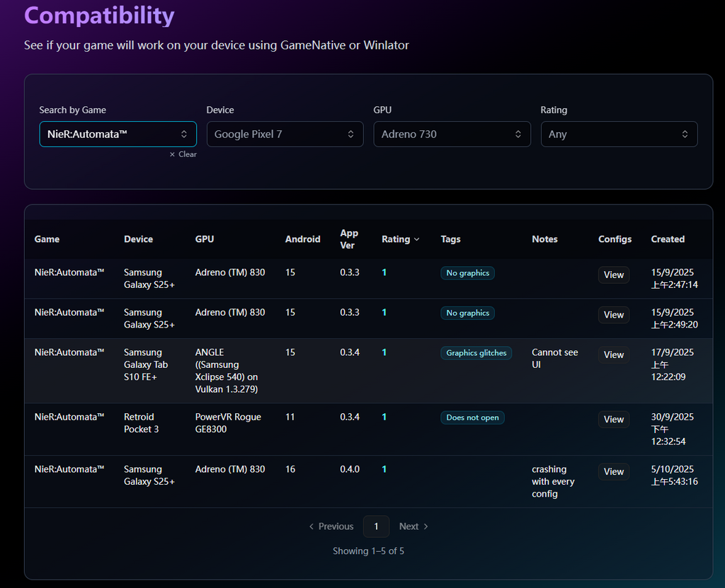This screenshot has height=588, width=725.
Task: Expand the Device dropdown showing Google Pixel 7
Action: 285,134
